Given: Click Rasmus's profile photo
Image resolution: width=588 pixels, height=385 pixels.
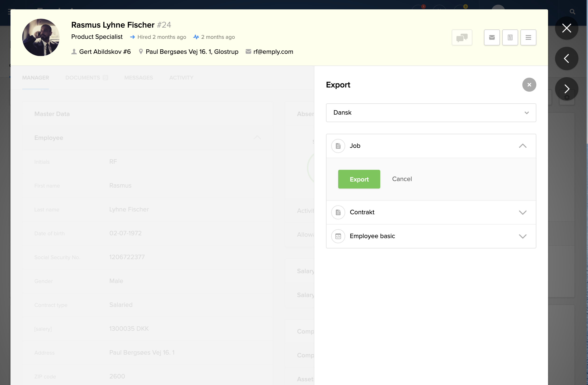Looking at the screenshot, I should pyautogui.click(x=41, y=37).
